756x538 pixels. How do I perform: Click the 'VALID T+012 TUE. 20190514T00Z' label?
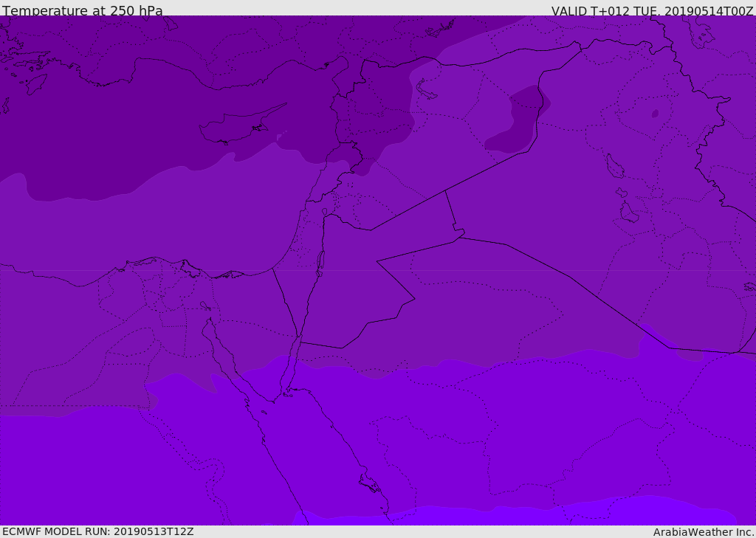(x=653, y=10)
